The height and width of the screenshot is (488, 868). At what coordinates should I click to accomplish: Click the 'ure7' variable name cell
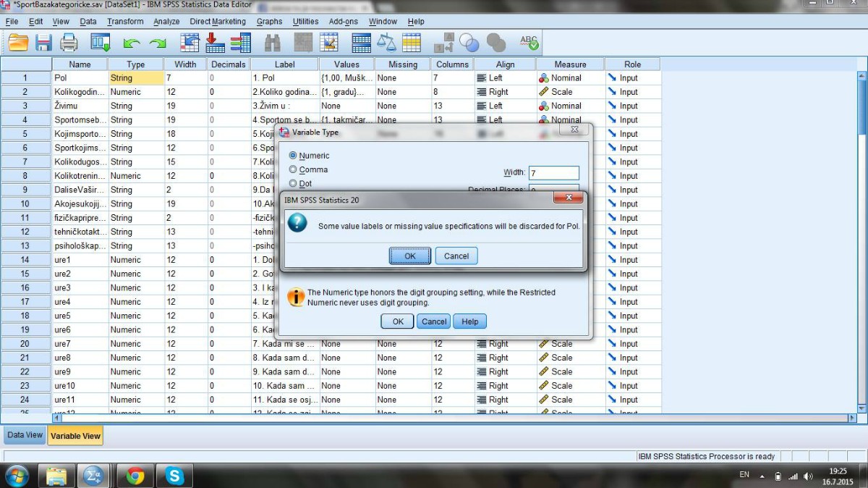(80, 344)
